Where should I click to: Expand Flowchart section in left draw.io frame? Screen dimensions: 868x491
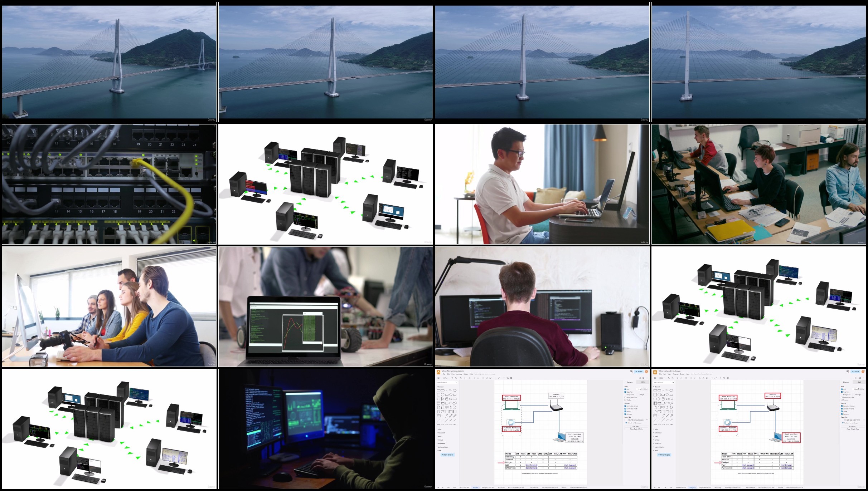point(441,443)
